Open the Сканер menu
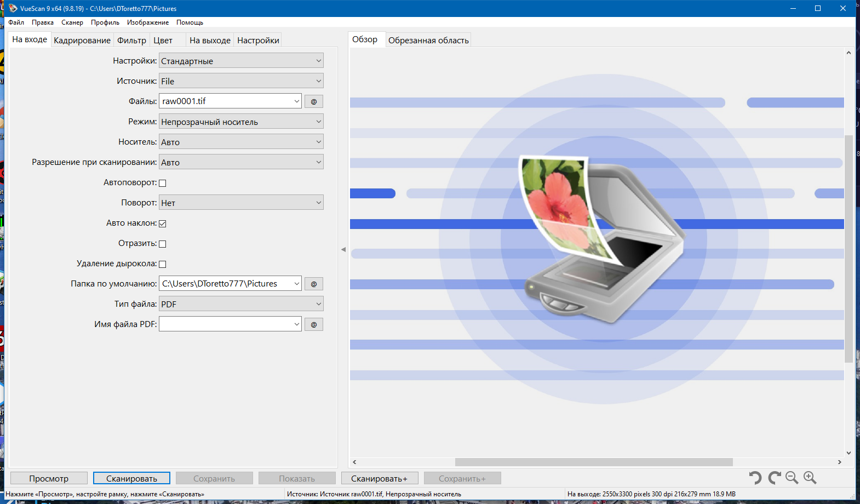The height and width of the screenshot is (504, 860). pyautogui.click(x=72, y=22)
